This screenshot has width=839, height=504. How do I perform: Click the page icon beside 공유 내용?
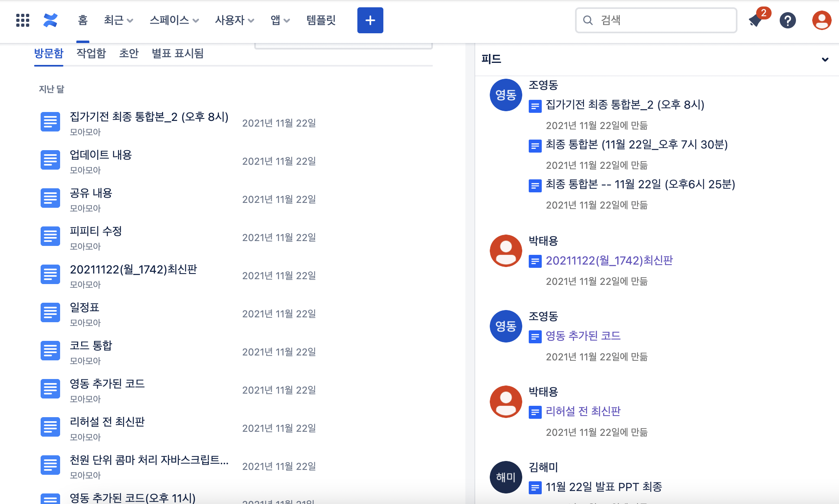pyautogui.click(x=50, y=198)
